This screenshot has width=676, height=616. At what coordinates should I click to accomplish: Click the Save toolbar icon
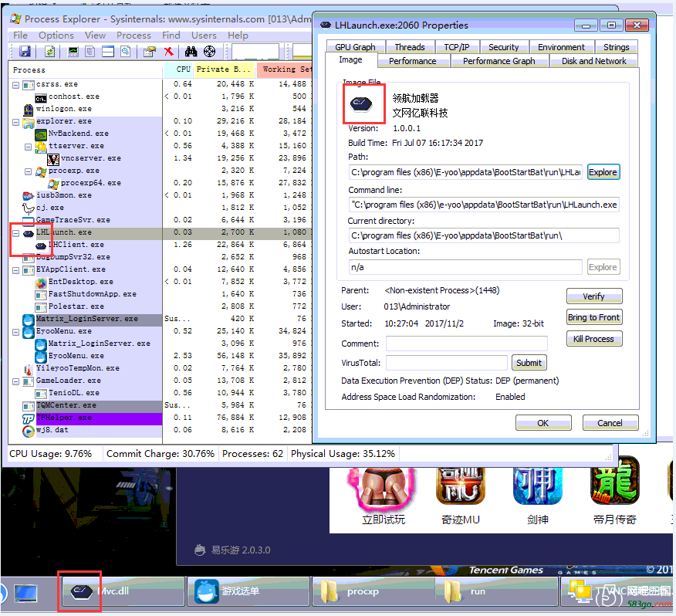coord(25,52)
